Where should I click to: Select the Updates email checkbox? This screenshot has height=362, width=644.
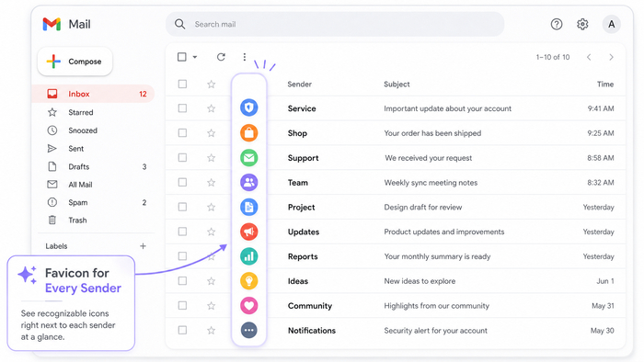182,232
